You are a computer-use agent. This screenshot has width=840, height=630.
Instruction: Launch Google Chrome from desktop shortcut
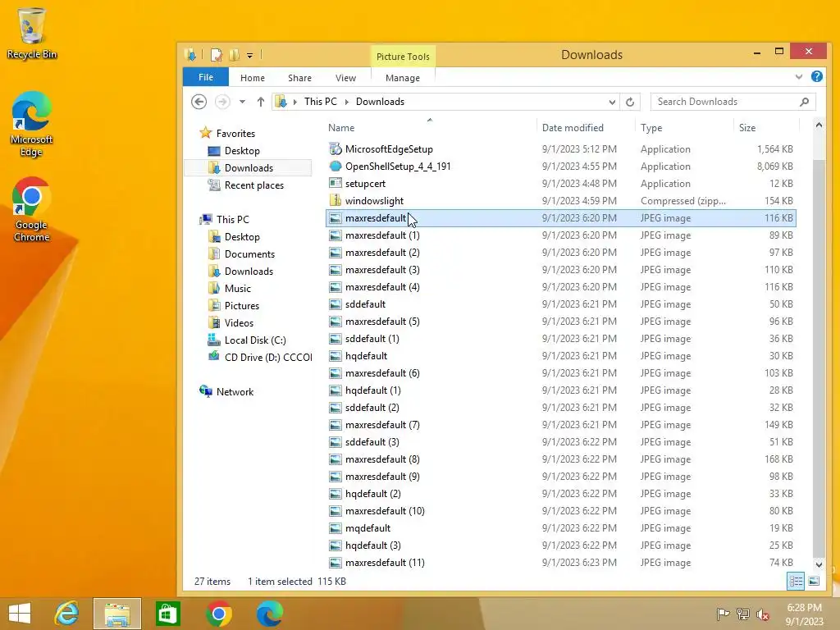(32, 209)
